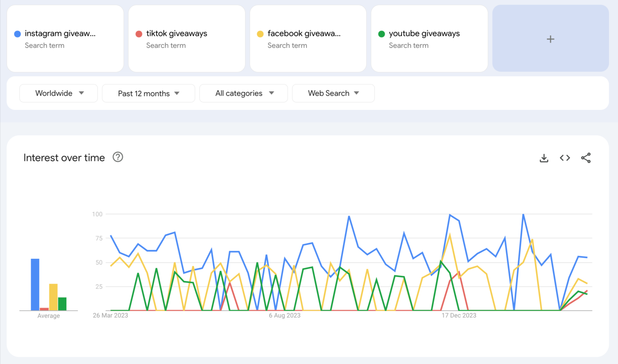Click the plus icon to add comparison
The image size is (618, 364).
[550, 39]
